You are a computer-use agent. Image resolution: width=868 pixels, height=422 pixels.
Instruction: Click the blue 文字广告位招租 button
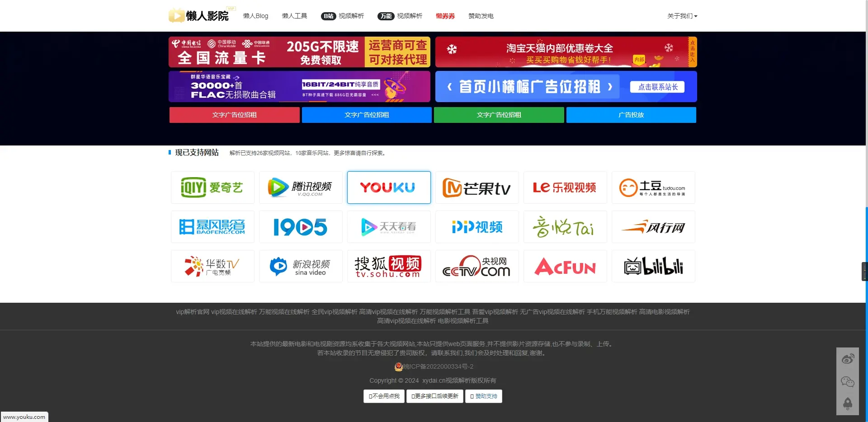tap(367, 115)
